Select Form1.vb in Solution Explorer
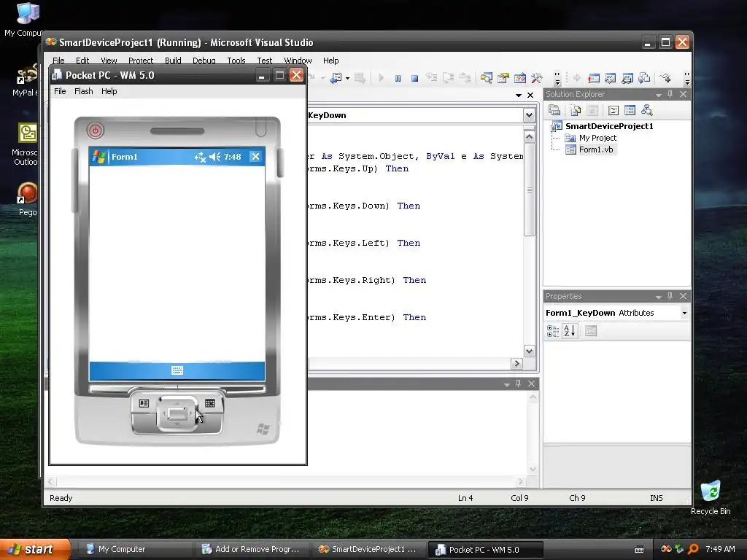747x560 pixels. (595, 149)
